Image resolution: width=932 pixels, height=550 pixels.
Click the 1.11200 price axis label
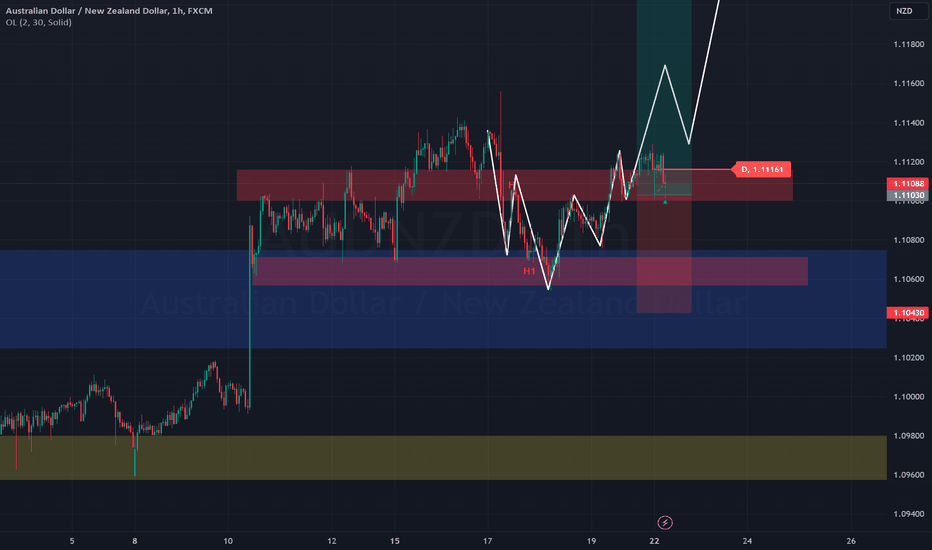coord(909,162)
